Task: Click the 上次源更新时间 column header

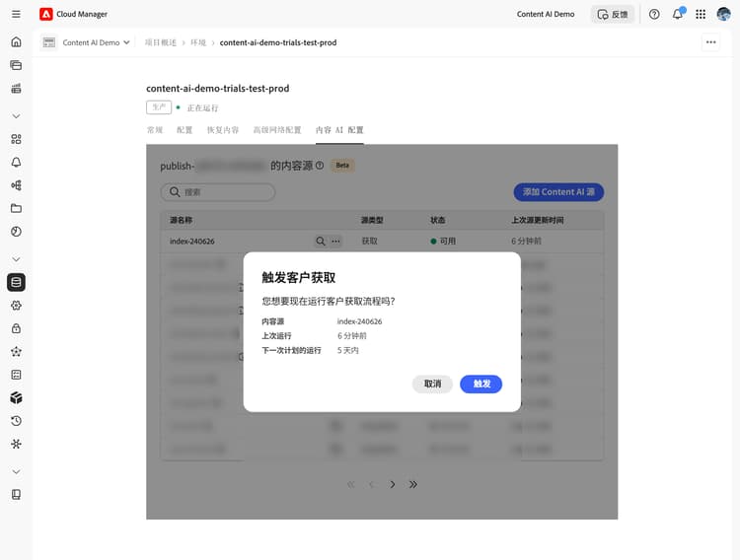Action: click(x=538, y=220)
